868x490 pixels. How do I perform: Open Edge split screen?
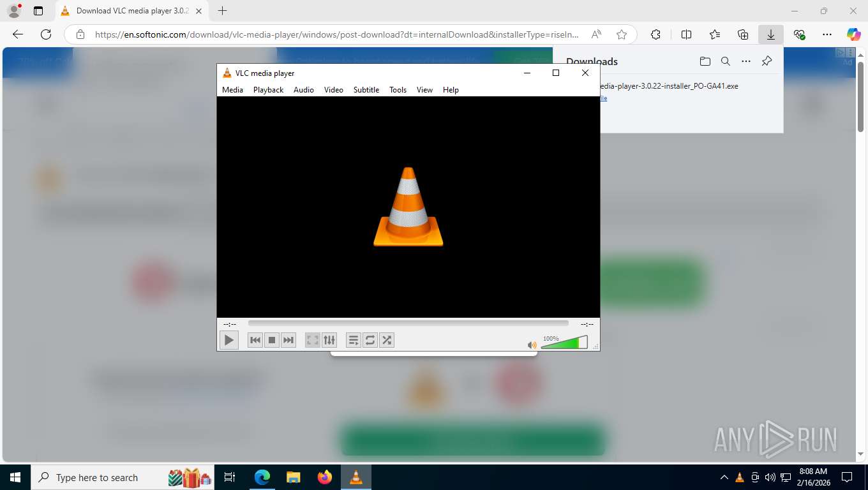coord(686,34)
